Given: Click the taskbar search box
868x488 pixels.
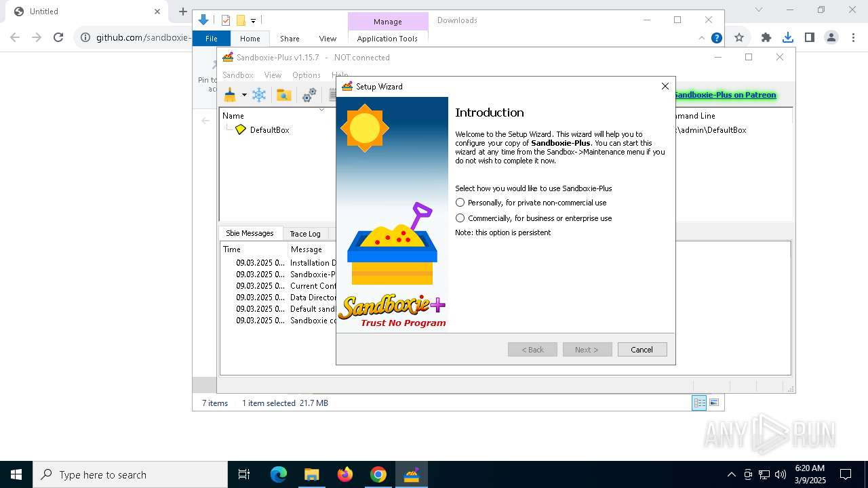Looking at the screenshot, I should [x=130, y=474].
